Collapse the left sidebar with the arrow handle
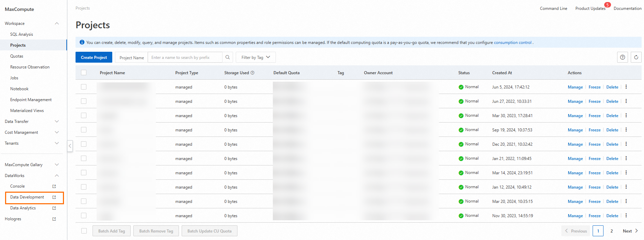 pos(70,146)
